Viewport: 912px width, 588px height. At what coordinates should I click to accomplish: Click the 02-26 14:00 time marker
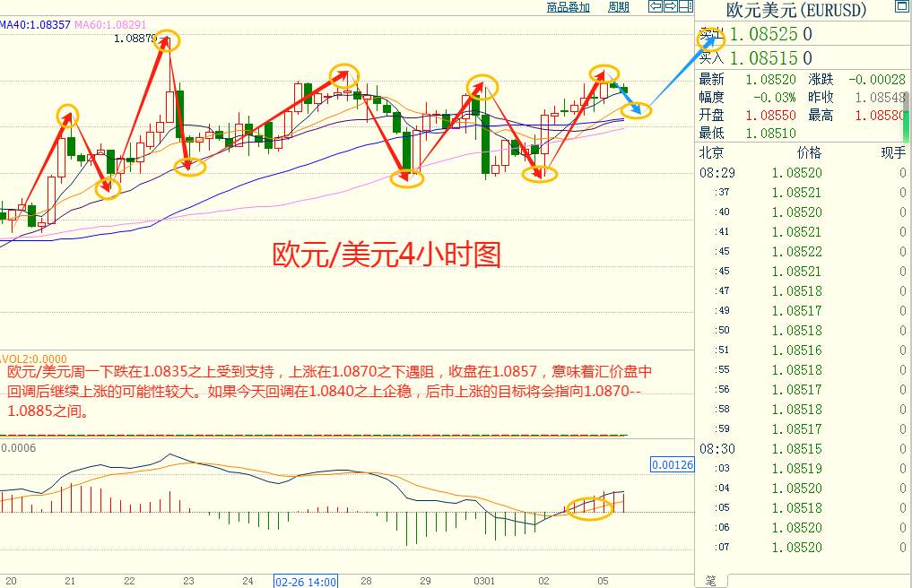306,582
